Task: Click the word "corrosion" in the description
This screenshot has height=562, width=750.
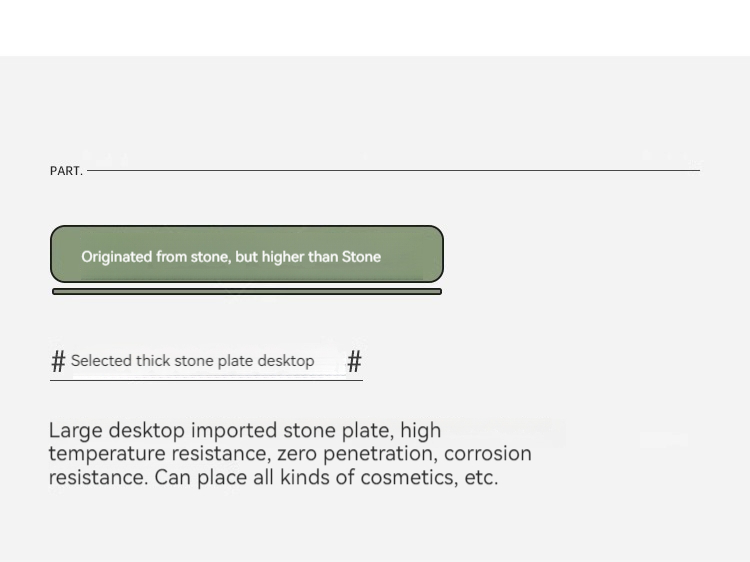Action: 487,454
